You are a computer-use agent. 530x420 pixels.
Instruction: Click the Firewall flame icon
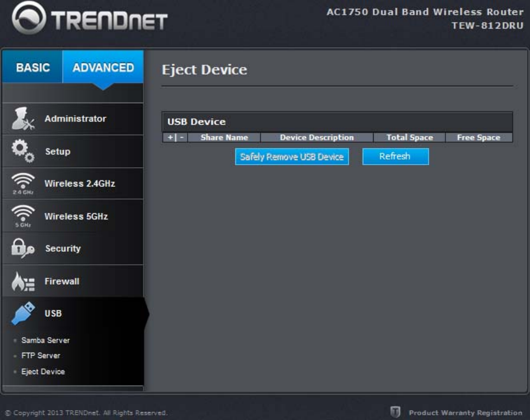[x=22, y=281]
